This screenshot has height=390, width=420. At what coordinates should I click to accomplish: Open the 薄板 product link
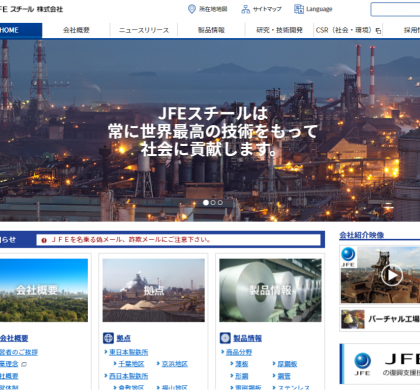(242, 364)
